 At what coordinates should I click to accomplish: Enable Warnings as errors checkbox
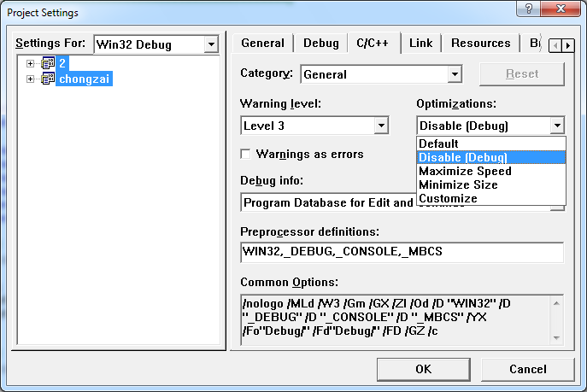click(x=246, y=155)
